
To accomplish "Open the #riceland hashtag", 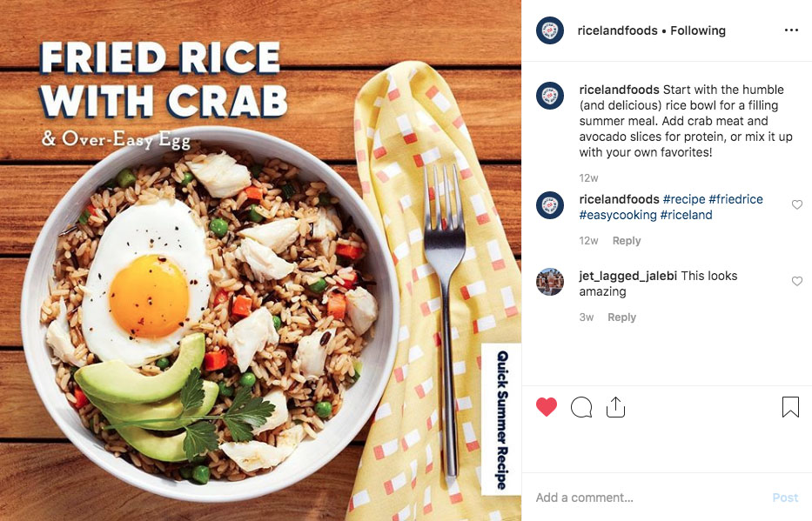I will coord(686,215).
